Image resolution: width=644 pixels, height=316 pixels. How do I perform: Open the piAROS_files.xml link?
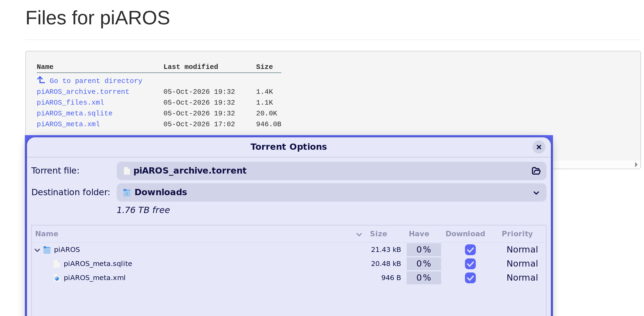pos(70,102)
